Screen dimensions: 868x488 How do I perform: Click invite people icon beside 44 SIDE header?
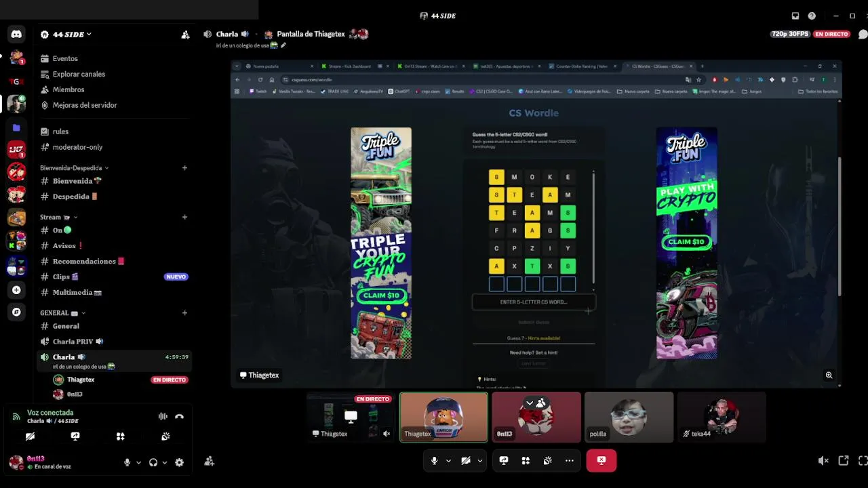[185, 35]
